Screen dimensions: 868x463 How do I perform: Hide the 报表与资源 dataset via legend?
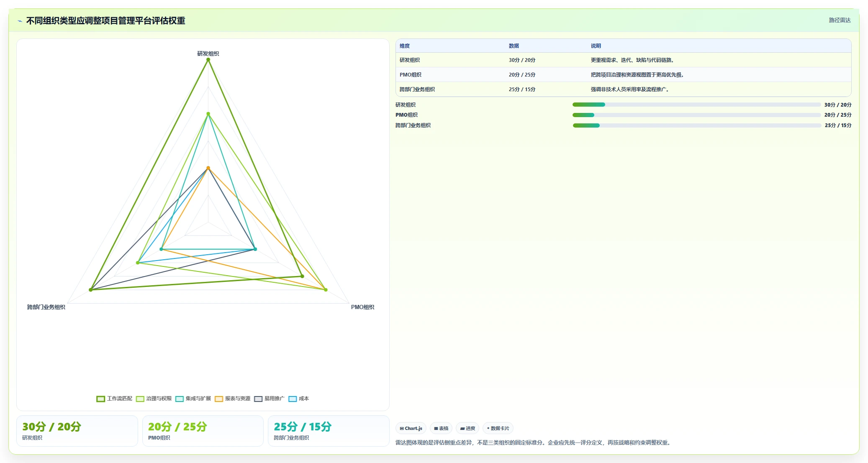tap(232, 399)
